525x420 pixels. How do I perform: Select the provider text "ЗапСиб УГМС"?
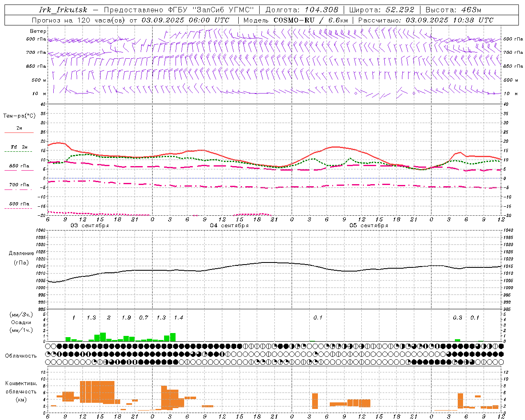click(x=223, y=10)
